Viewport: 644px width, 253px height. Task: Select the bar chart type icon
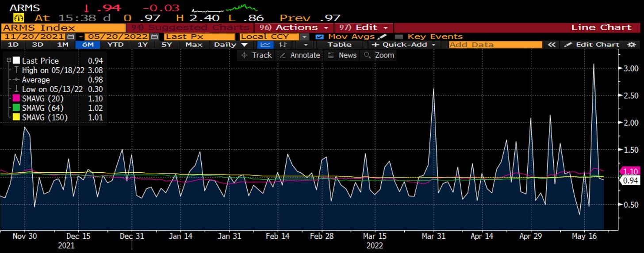coord(283,44)
